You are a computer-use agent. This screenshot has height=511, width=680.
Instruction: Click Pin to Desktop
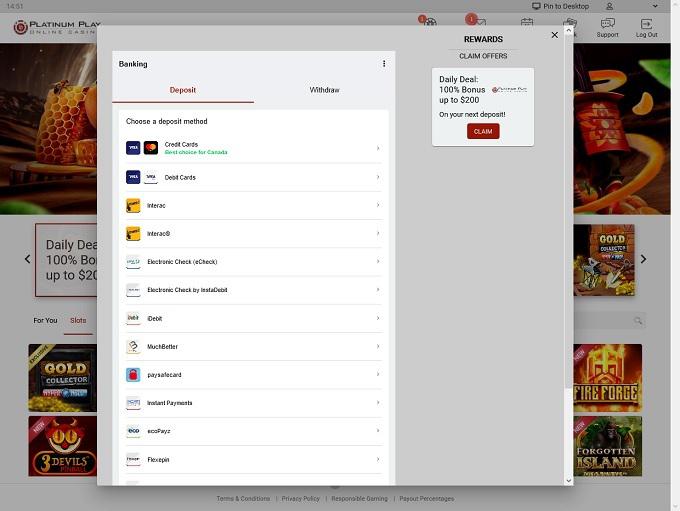coord(561,6)
